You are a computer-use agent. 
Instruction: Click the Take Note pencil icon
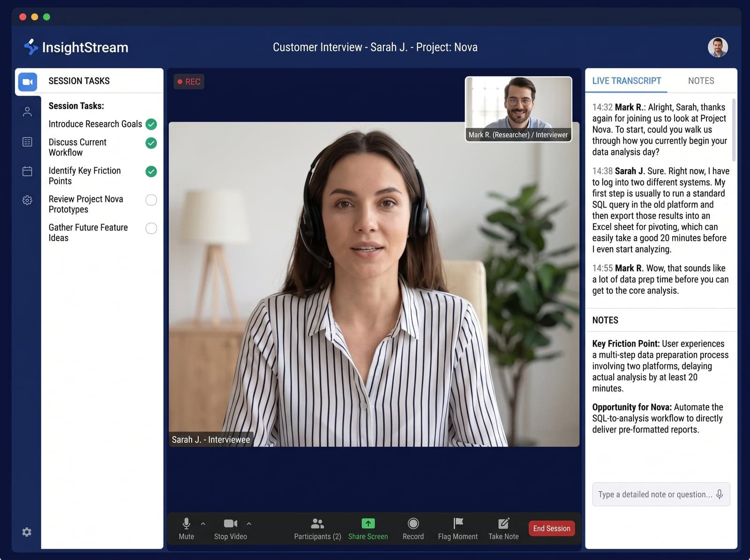click(x=503, y=523)
